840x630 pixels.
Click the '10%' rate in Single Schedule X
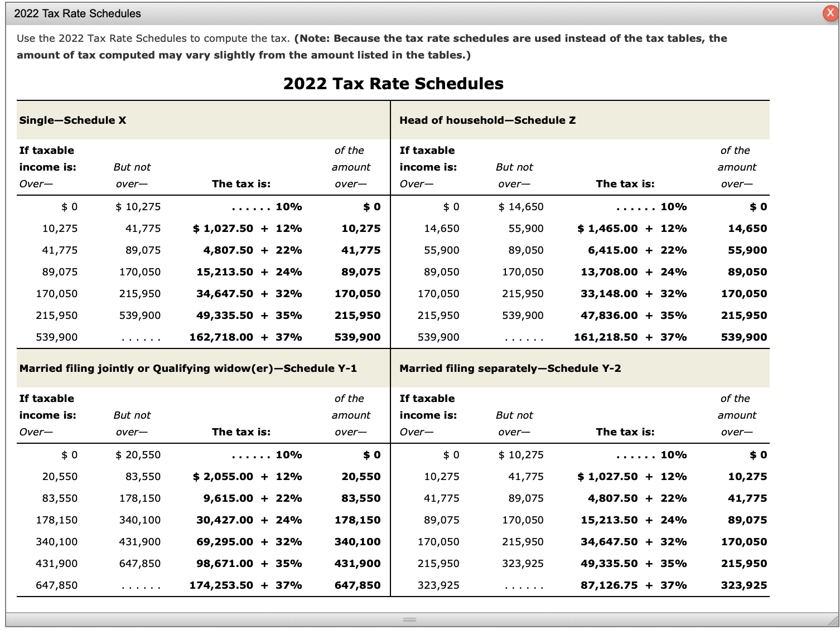click(289, 207)
